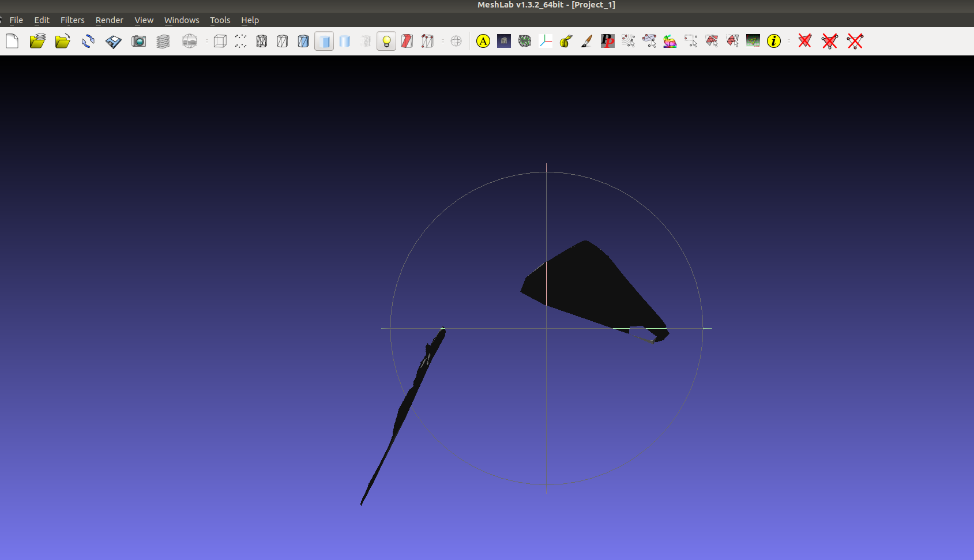The image size is (974, 560).
Task: Switch to points rendering mode
Action: coord(240,41)
